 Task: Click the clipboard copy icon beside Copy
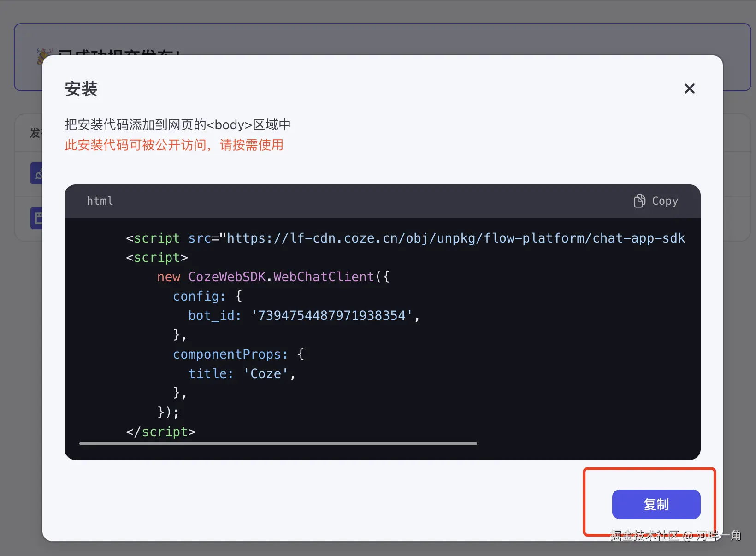[639, 201]
